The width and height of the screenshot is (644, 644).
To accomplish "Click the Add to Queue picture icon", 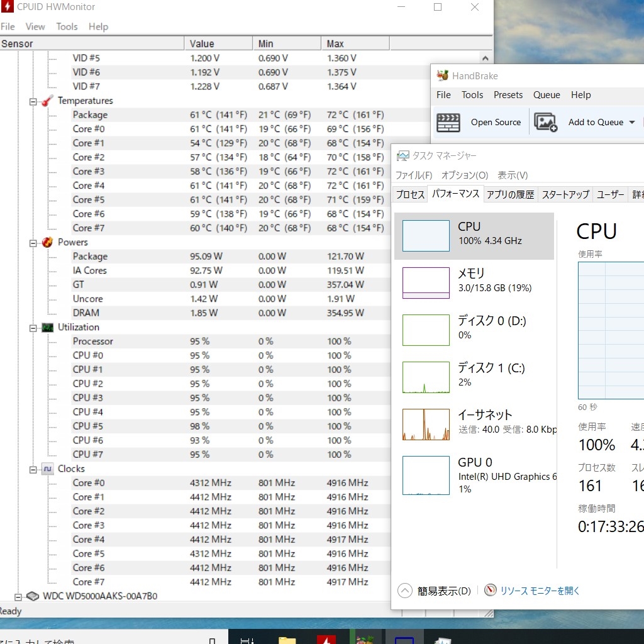I will click(545, 122).
